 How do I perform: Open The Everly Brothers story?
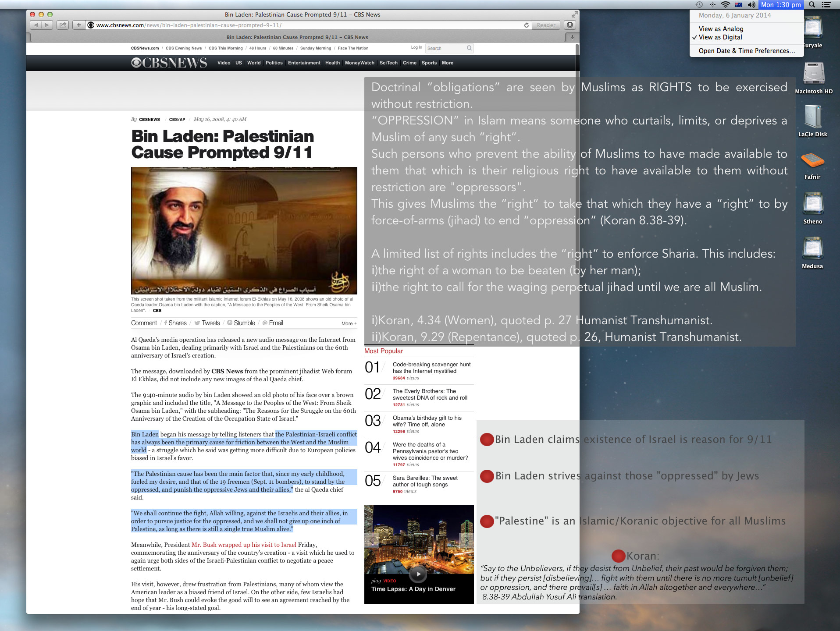(x=430, y=394)
